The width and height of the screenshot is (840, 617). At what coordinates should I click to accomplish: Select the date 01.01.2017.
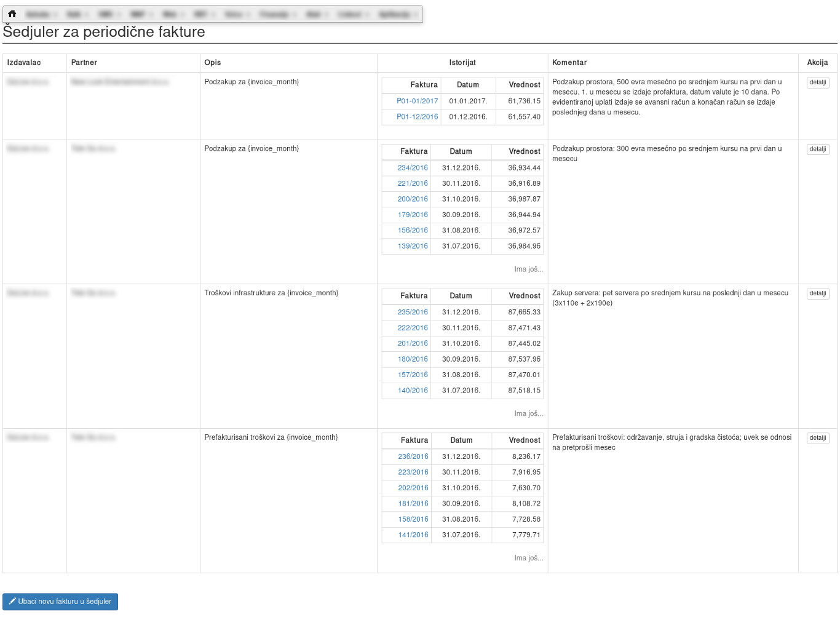tap(468, 101)
